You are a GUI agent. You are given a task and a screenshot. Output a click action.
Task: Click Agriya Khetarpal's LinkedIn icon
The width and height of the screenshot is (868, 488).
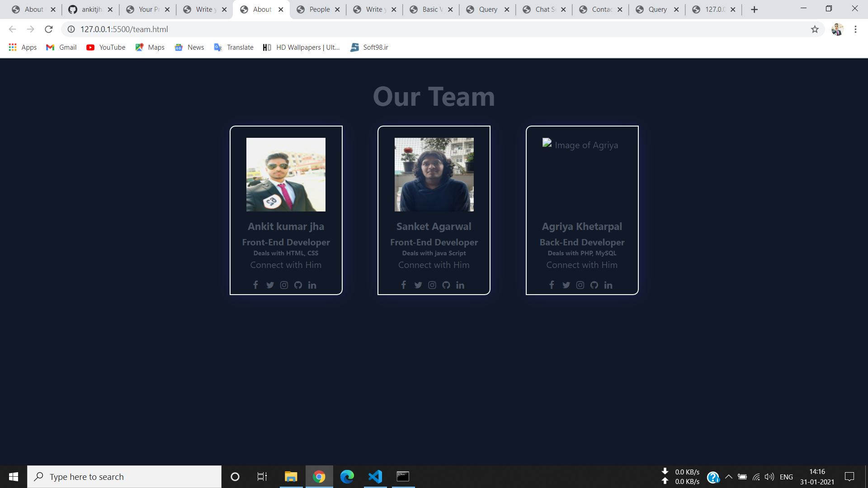pyautogui.click(x=608, y=285)
